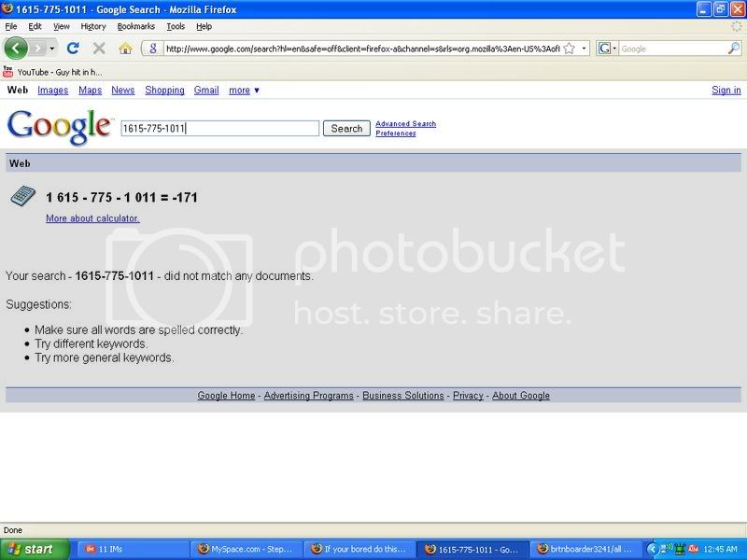Expand hidden system tray icons arrow

pyautogui.click(x=653, y=549)
